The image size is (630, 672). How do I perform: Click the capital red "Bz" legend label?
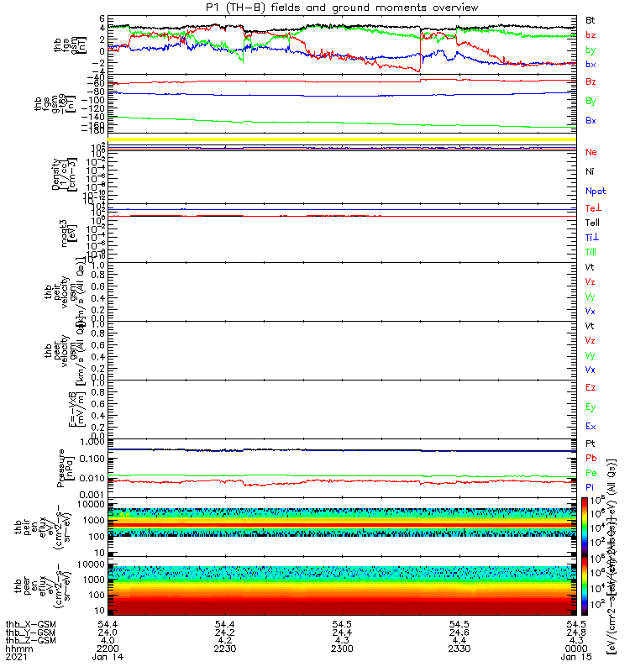591,81
